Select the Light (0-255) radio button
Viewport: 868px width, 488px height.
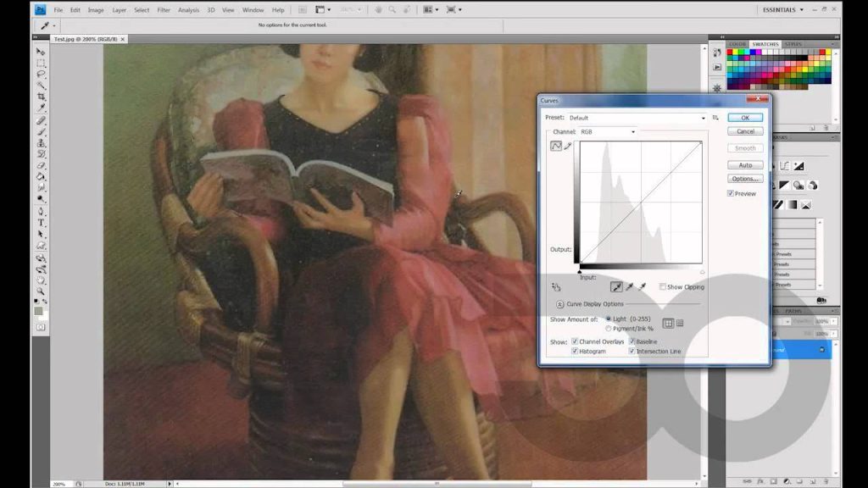(x=609, y=319)
